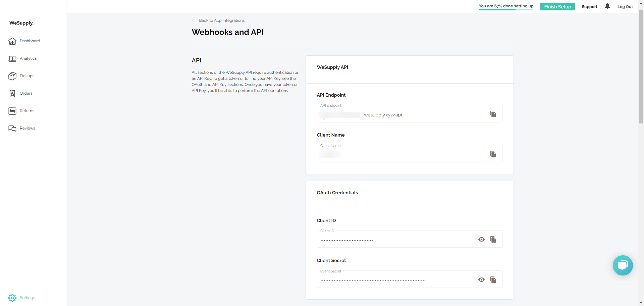Go to Returns menu label

pyautogui.click(x=27, y=111)
